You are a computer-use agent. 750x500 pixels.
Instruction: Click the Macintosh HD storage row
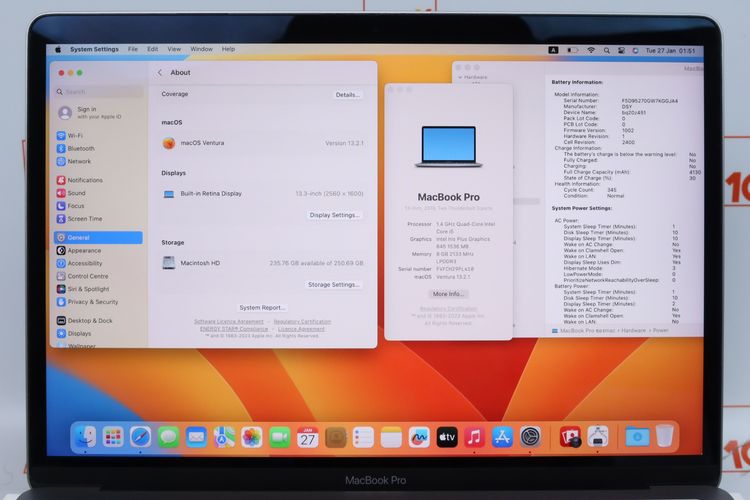(263, 263)
